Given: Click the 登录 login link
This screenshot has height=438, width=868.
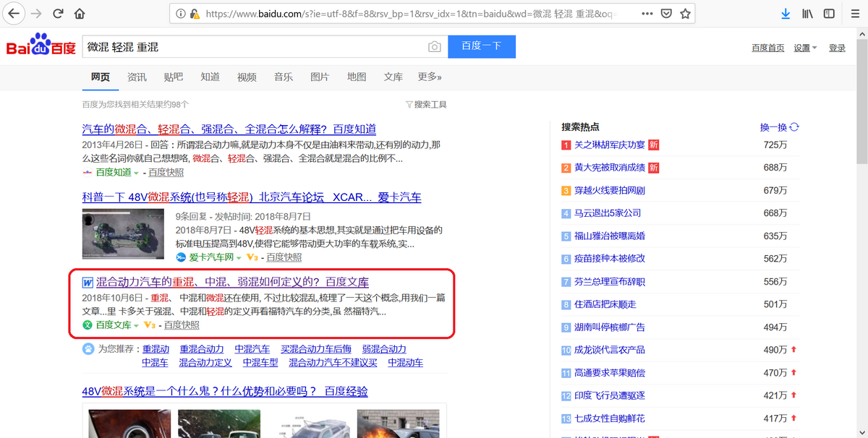Looking at the screenshot, I should (x=837, y=48).
